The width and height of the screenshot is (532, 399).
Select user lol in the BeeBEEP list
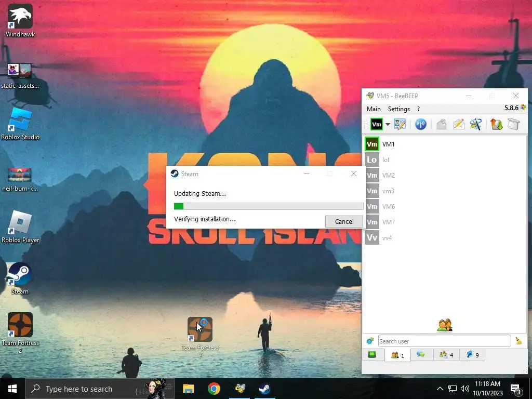coord(445,160)
